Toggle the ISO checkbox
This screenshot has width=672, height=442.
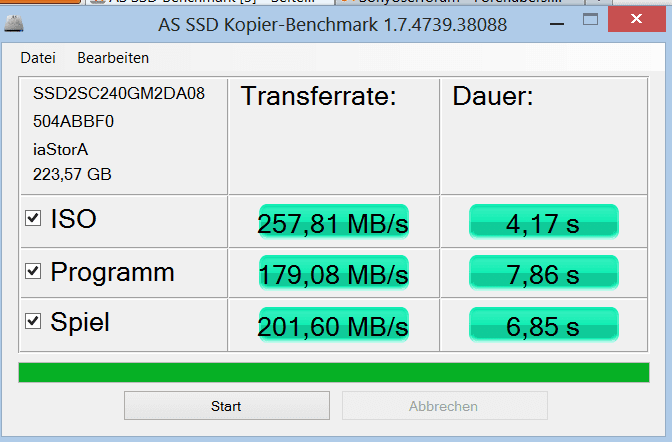click(33, 218)
